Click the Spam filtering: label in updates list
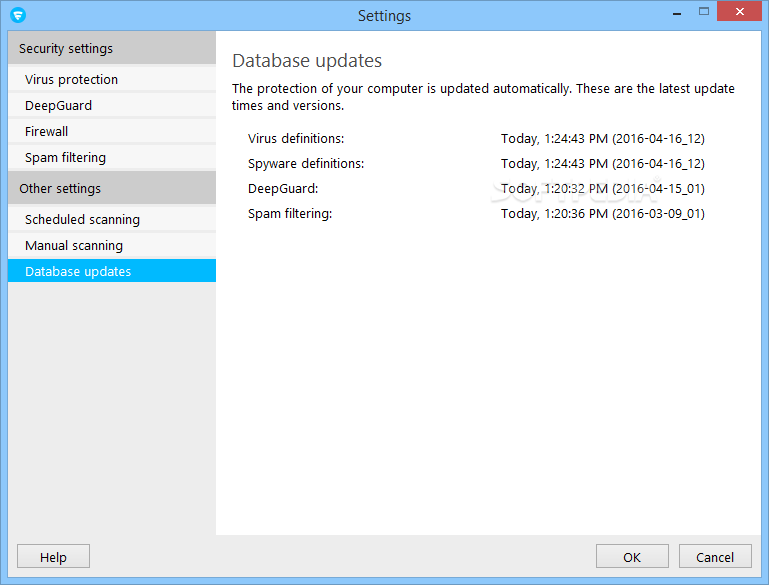This screenshot has width=769, height=585. (x=290, y=214)
